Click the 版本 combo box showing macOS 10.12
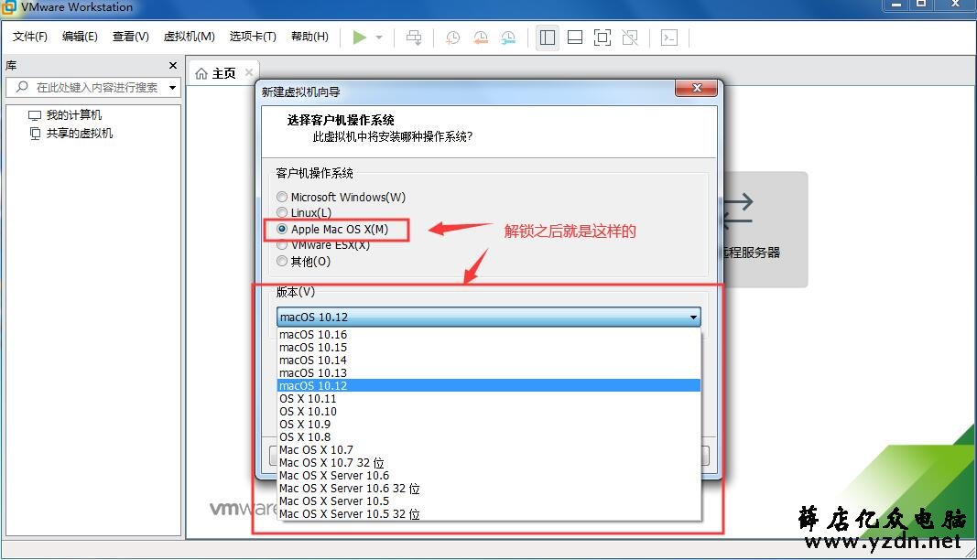 pos(489,318)
